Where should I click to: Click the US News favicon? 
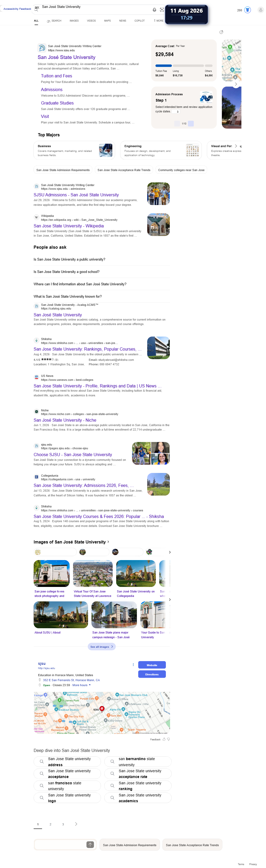(x=36, y=377)
